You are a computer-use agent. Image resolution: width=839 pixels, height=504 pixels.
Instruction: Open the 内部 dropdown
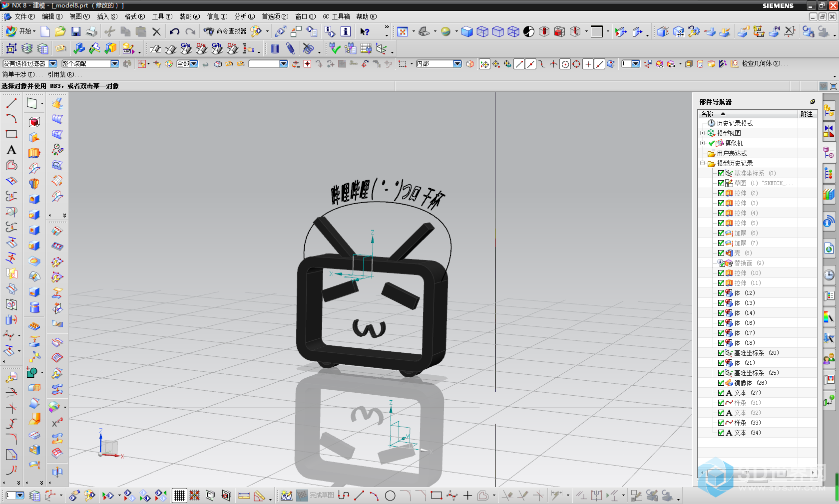pyautogui.click(x=457, y=64)
